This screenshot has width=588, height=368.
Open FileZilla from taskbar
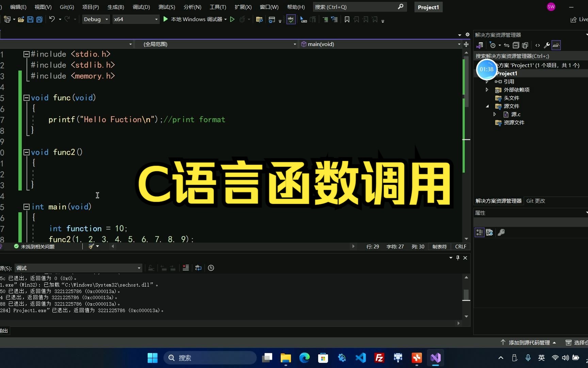[x=379, y=358]
